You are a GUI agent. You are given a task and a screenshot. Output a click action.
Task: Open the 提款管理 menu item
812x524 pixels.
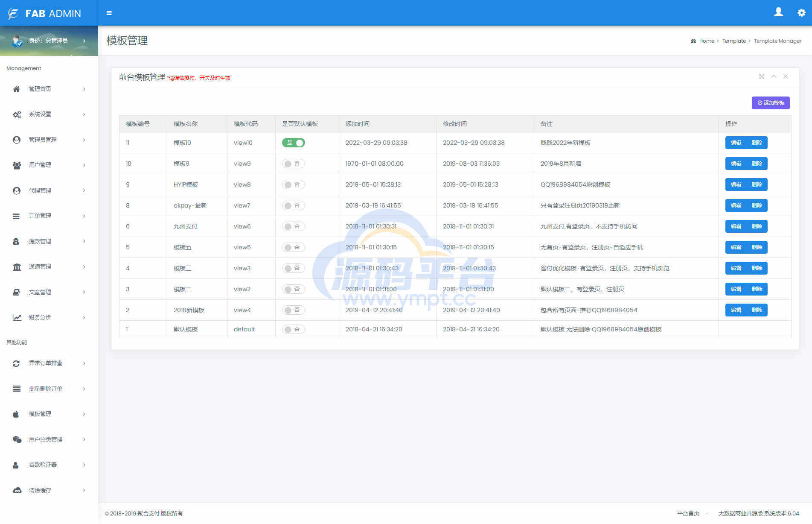click(x=49, y=241)
